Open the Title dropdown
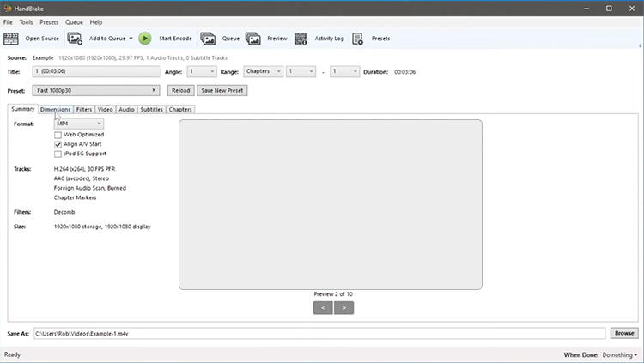 [x=96, y=71]
